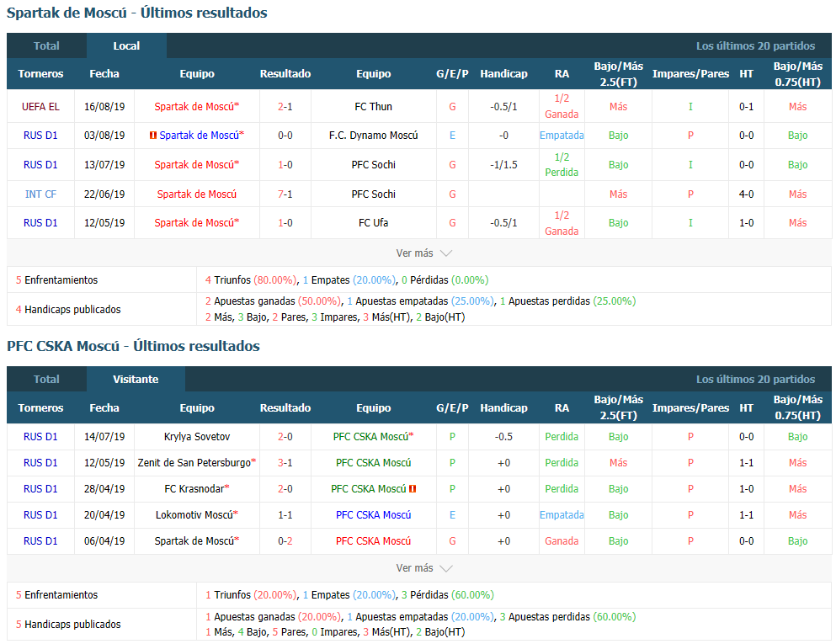
Task: Open the UEFA EL tournament link
Action: point(40,107)
